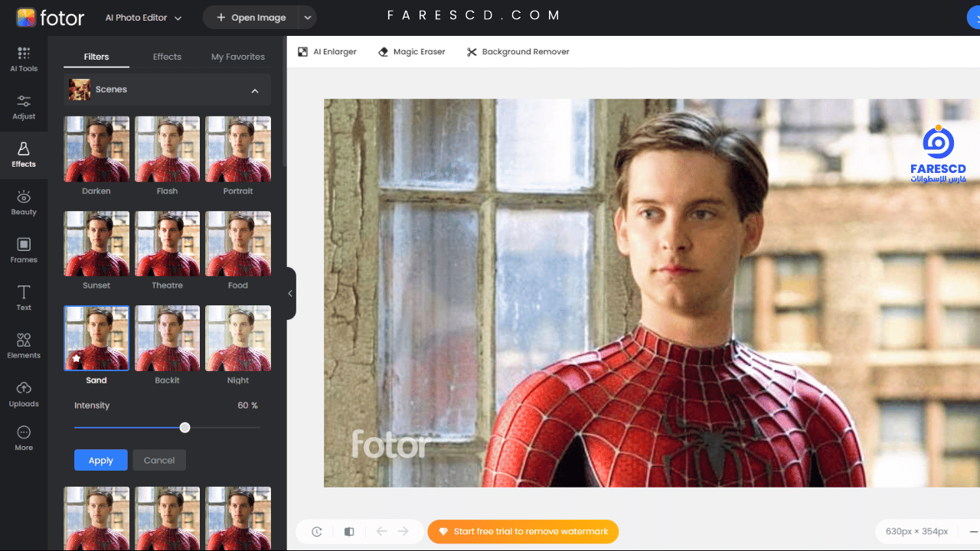Click the favorite star on Sand thumbnail
The height and width of the screenshot is (551, 980).
(x=76, y=358)
